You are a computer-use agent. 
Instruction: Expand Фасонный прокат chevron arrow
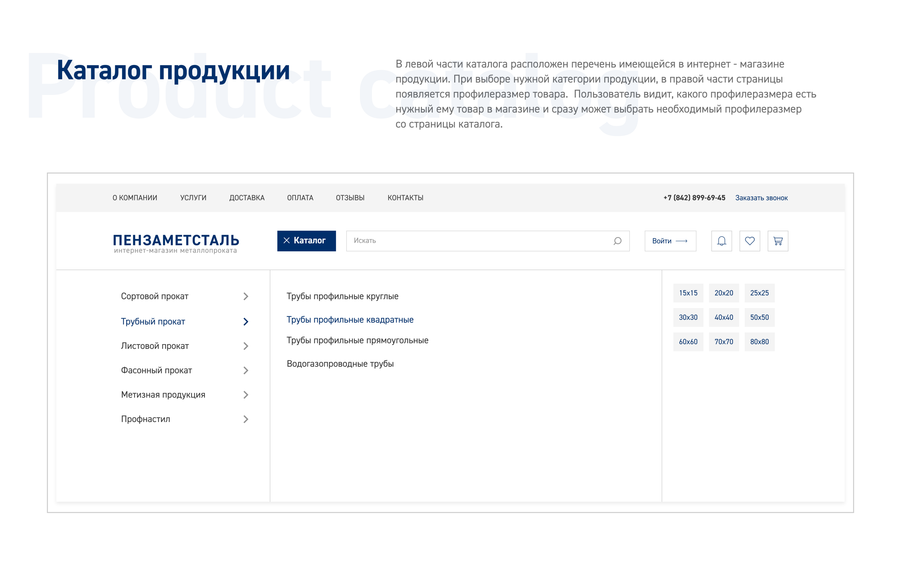coord(246,371)
